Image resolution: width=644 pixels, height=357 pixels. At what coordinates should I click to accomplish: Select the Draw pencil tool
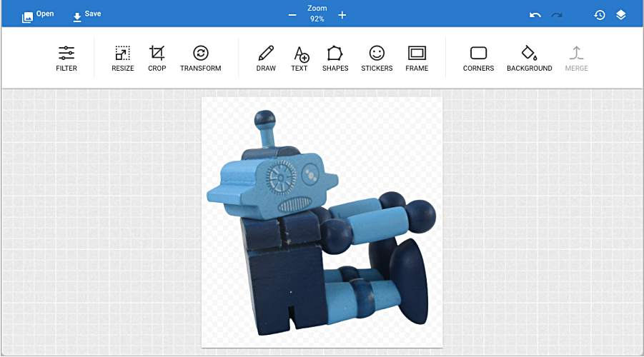[x=266, y=59]
